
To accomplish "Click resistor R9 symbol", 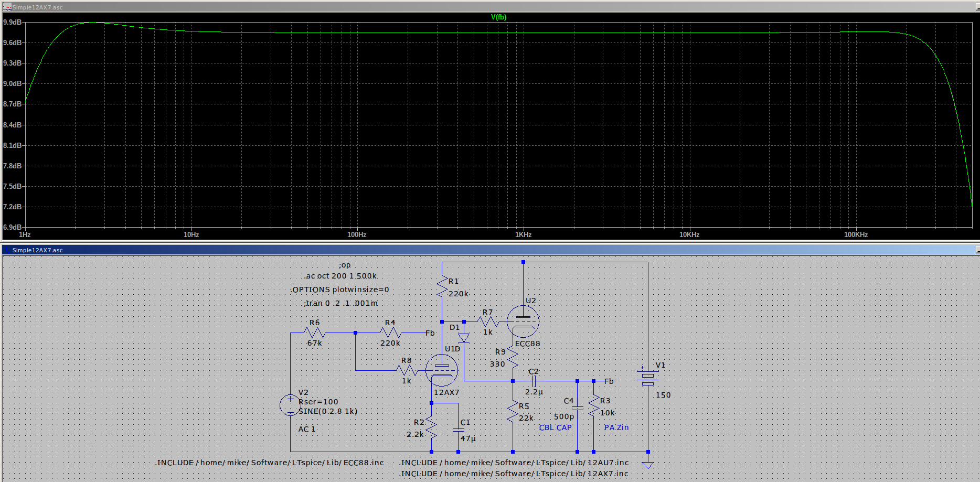I will (513, 358).
